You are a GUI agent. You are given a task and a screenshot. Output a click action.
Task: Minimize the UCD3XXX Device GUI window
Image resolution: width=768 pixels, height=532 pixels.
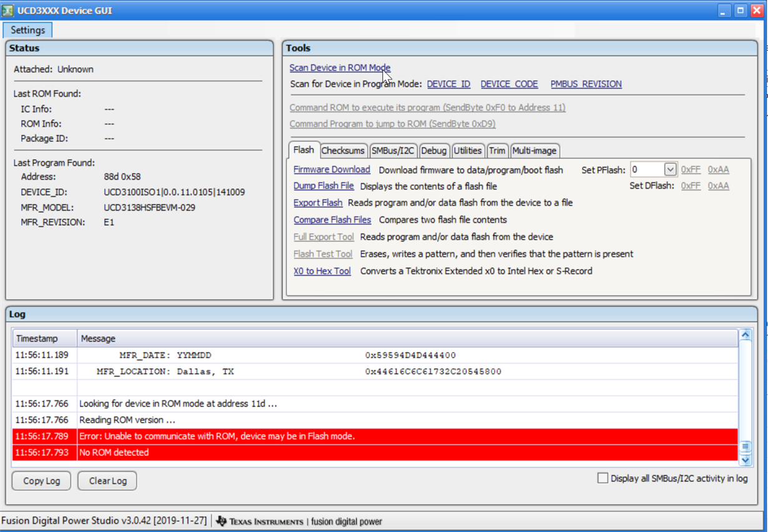(x=724, y=10)
